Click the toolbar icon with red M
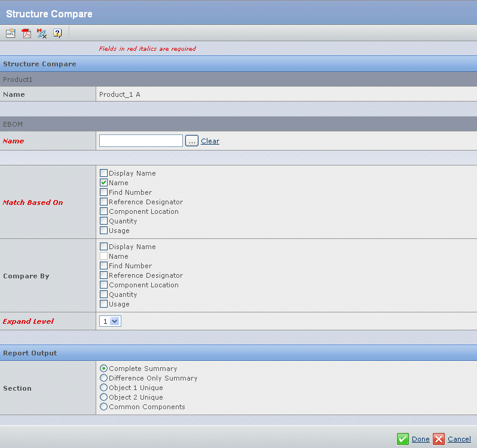 pyautogui.click(x=42, y=33)
